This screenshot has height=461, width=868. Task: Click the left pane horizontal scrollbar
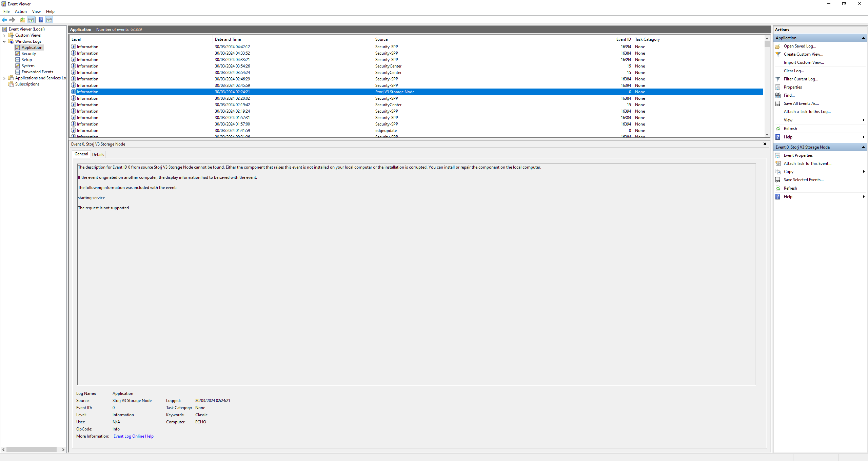click(31, 449)
